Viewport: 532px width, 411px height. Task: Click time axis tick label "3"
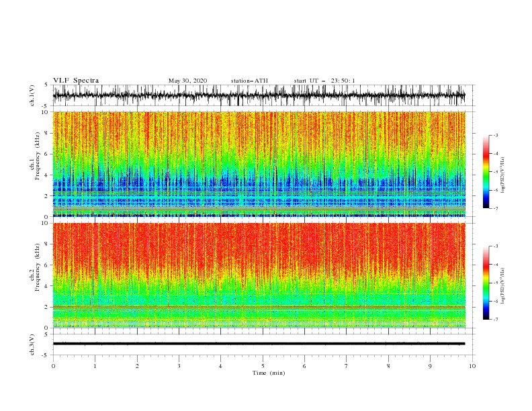coord(179,366)
